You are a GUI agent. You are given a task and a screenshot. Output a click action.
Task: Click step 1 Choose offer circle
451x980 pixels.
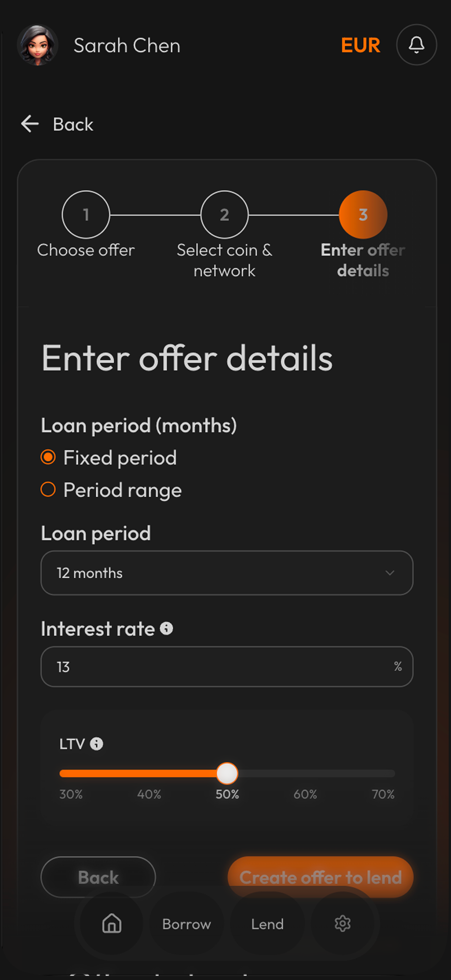[86, 214]
